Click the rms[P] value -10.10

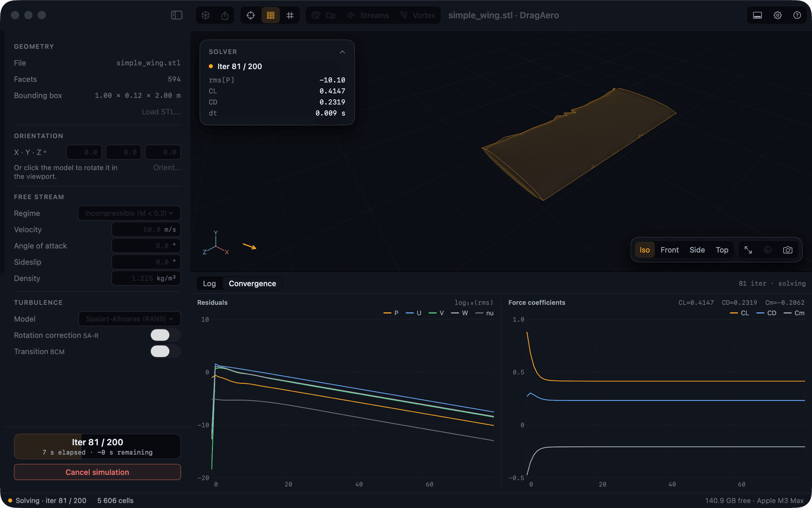pos(332,80)
